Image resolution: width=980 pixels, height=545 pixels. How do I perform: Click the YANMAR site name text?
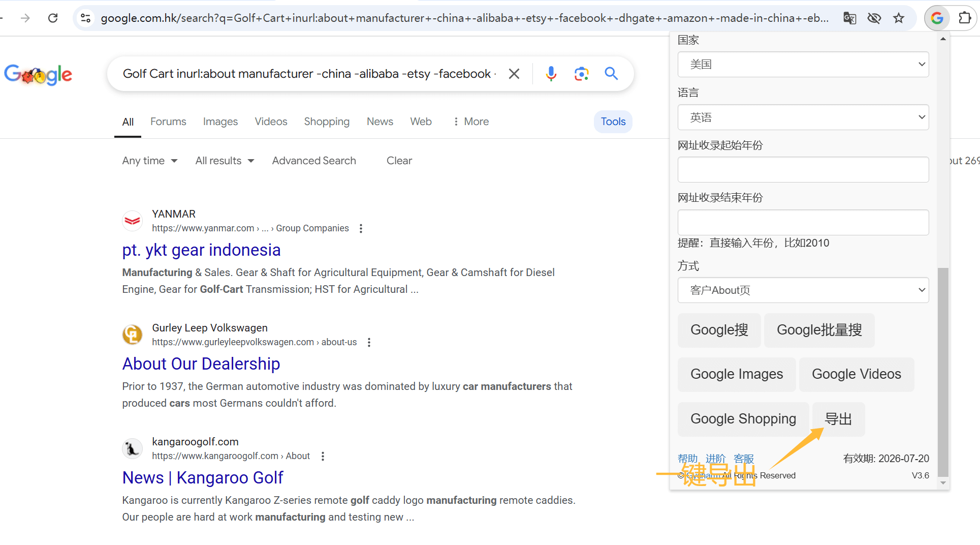pos(174,214)
